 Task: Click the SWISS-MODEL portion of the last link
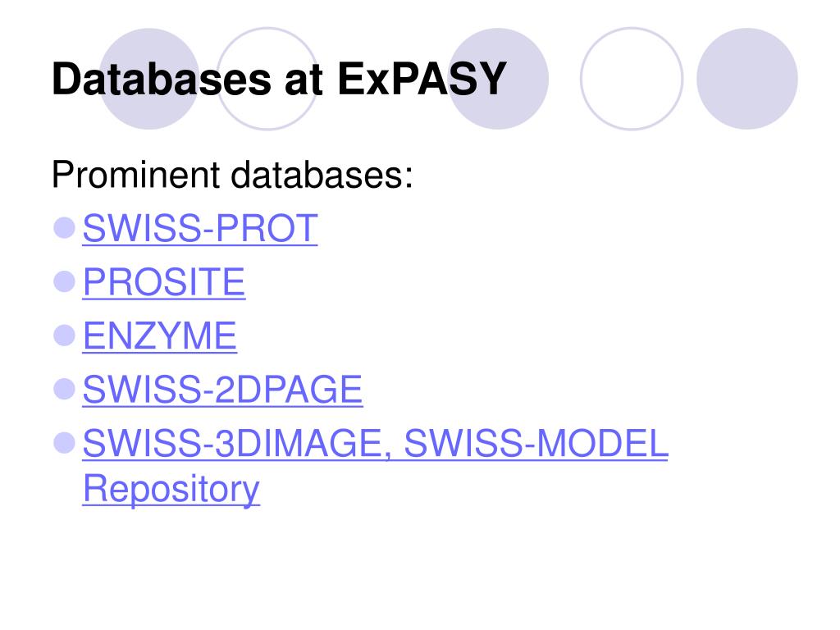pos(536,444)
